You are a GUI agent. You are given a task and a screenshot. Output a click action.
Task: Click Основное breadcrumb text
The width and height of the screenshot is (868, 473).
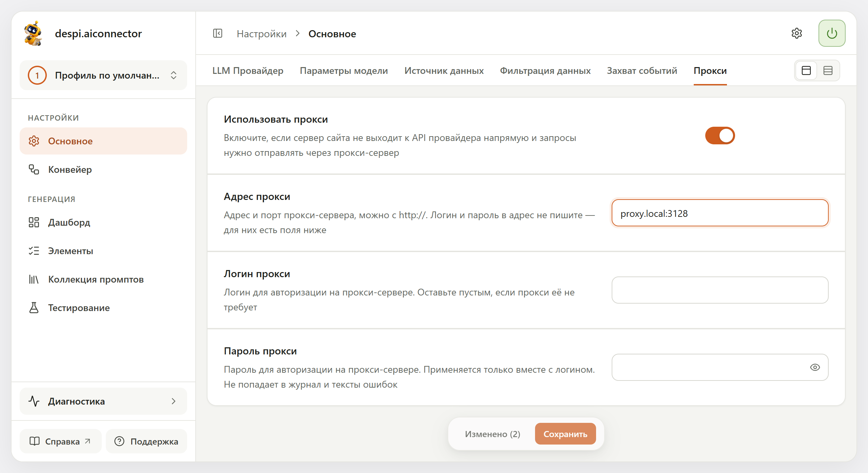(332, 34)
